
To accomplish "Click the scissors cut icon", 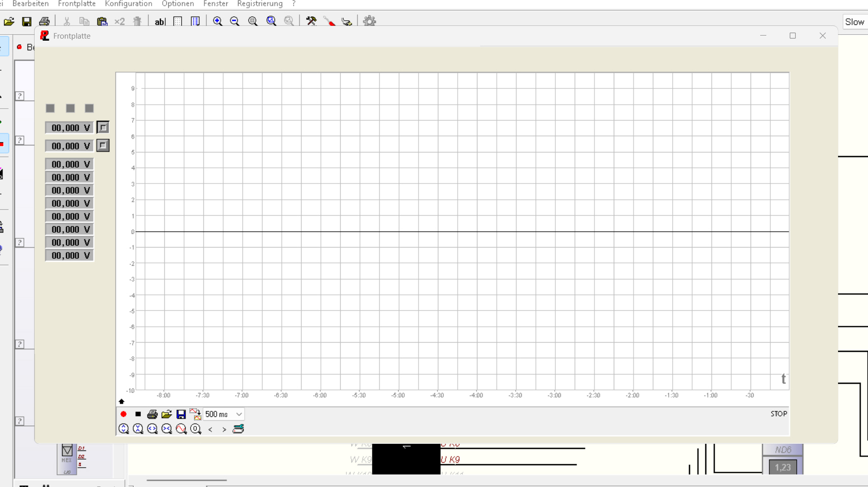I will tap(67, 21).
